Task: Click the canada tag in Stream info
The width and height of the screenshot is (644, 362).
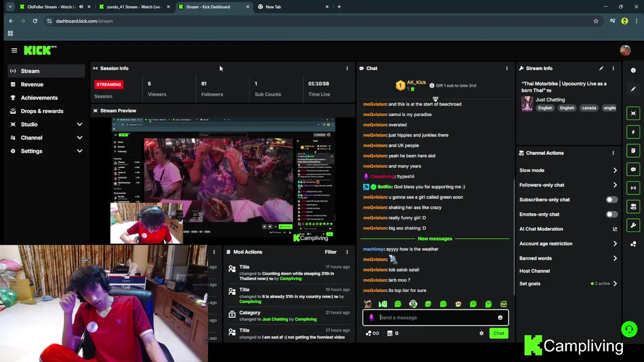Action: pyautogui.click(x=589, y=108)
